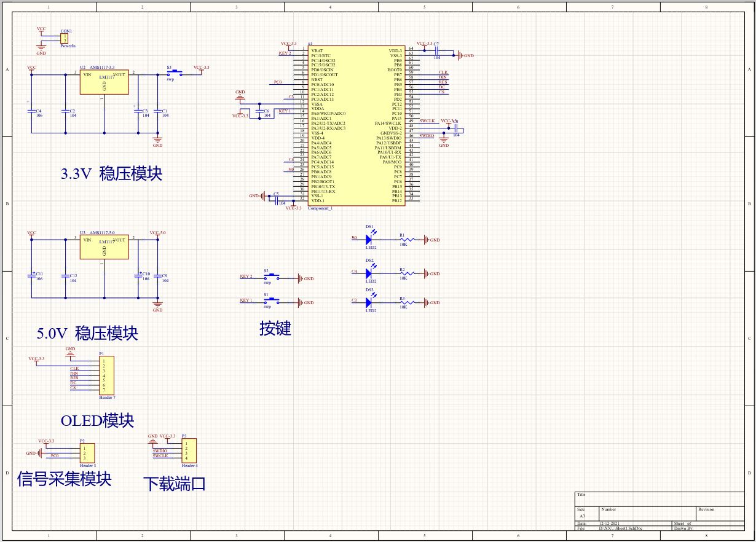Select the CON1 PowerIn connector symbol

(64, 39)
